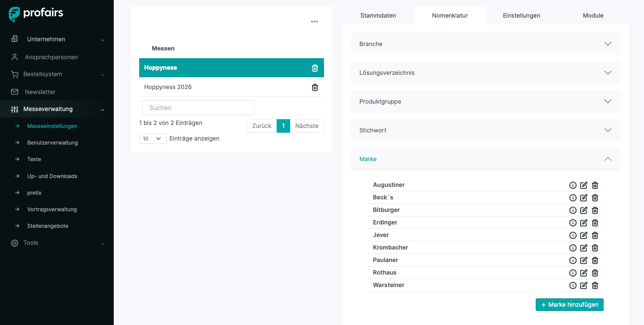
Task: Collapse the Messeverwaltung sidebar menu
Action: [57, 109]
